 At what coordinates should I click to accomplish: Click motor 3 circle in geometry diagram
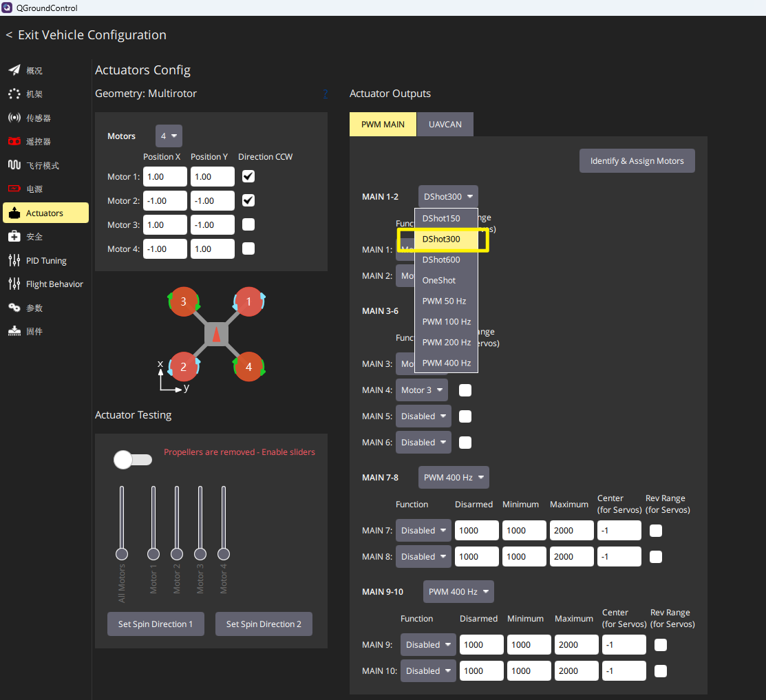[x=183, y=301]
